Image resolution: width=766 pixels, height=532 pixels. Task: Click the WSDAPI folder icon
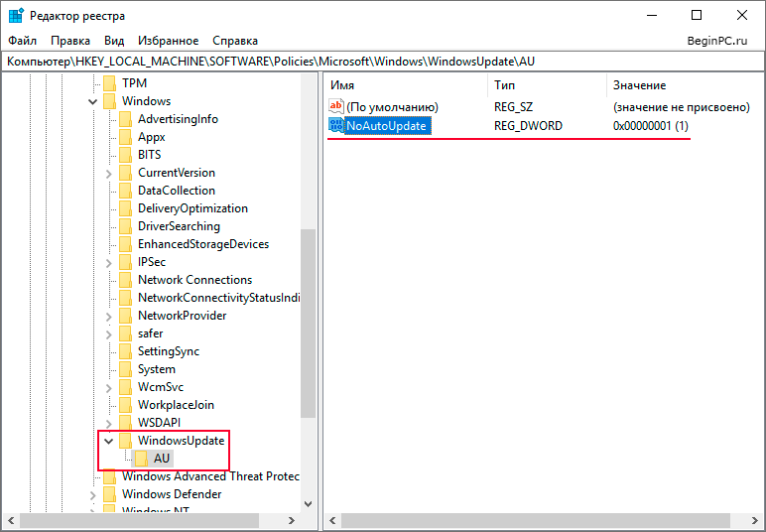coord(126,423)
